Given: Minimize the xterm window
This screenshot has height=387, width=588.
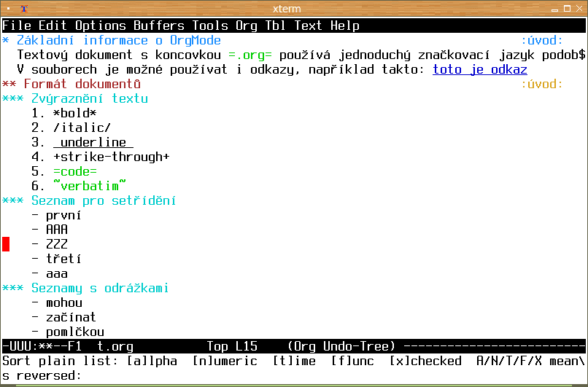Looking at the screenshot, I should (x=555, y=9).
